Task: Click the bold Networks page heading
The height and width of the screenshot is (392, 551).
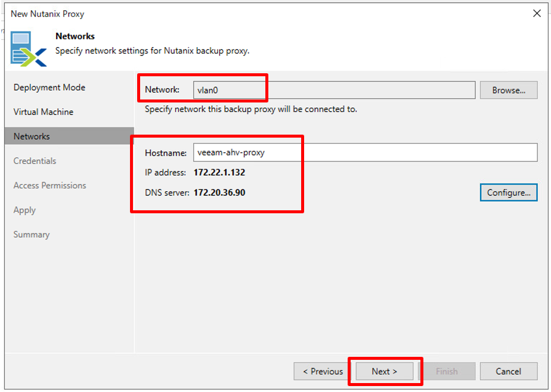Action: [75, 36]
